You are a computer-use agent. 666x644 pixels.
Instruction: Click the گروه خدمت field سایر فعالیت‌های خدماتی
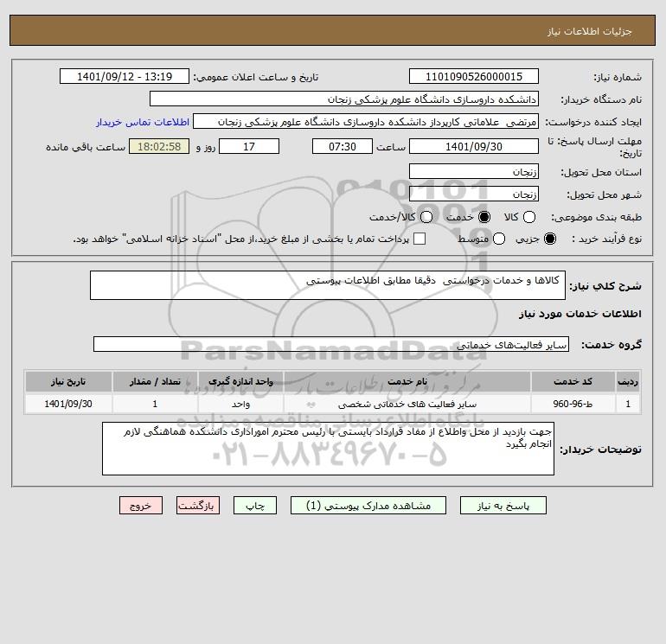tap(331, 344)
